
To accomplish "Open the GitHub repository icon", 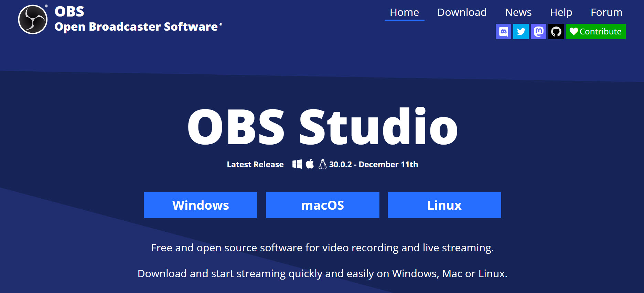I will [556, 32].
